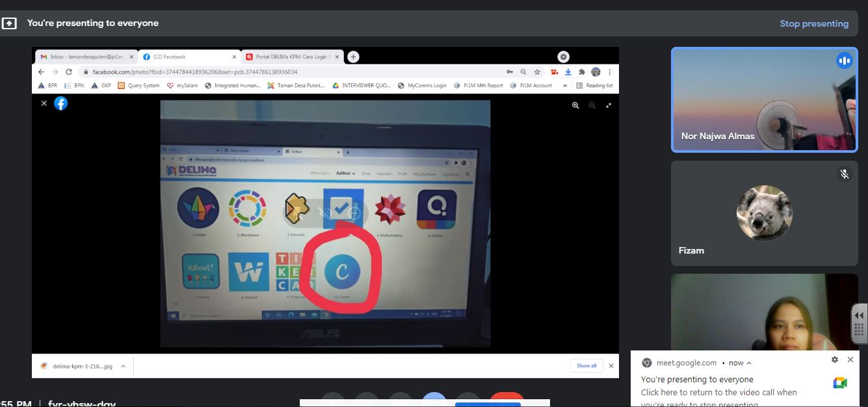The width and height of the screenshot is (868, 407).
Task: Open the Taman Desa Puteri bookmark
Action: (x=296, y=85)
